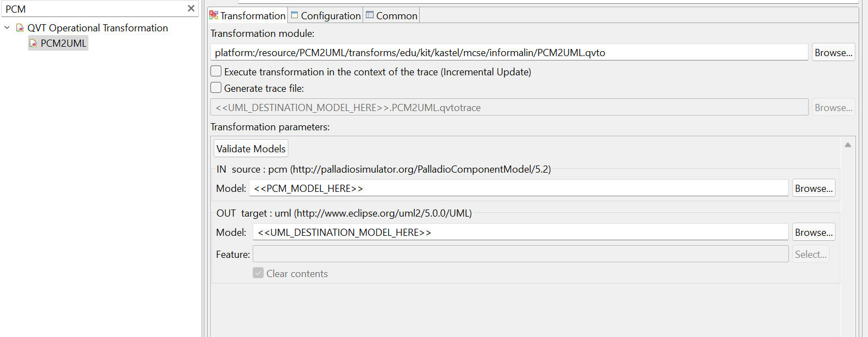
Task: Clear the PCM filter text with X icon
Action: (191, 8)
